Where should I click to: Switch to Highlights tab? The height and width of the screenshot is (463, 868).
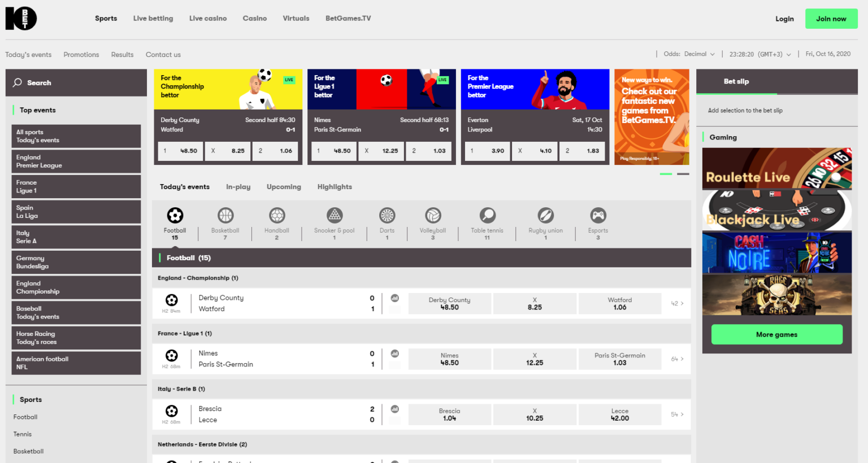(335, 187)
